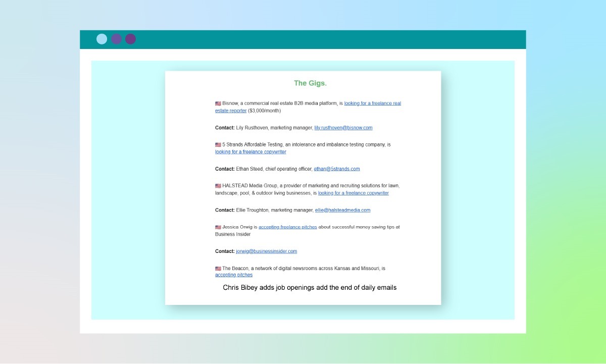Viewport: 606px width, 364px height.
Task: Click the caption about Chris Bibey
Action: point(310,288)
